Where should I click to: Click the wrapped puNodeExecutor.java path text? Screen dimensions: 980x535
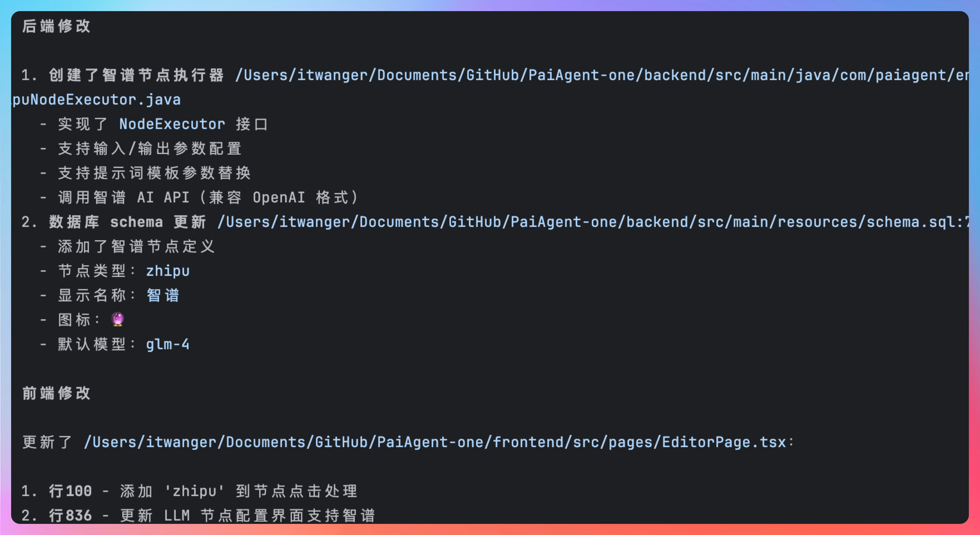coord(96,100)
